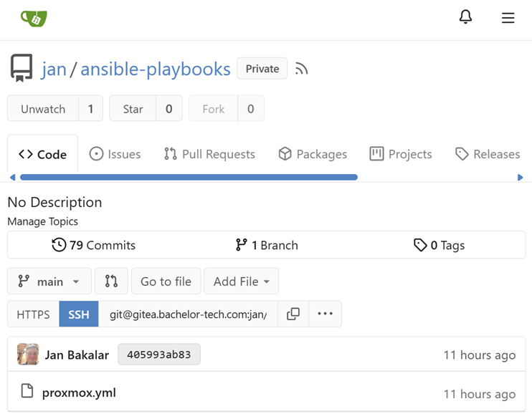Star the ansible-playbooks repository
The image size is (532, 419).
click(x=133, y=109)
